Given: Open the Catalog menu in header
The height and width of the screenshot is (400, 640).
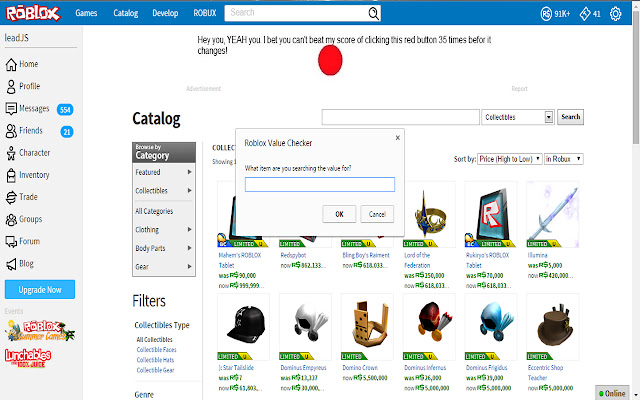Looking at the screenshot, I should coord(126,13).
